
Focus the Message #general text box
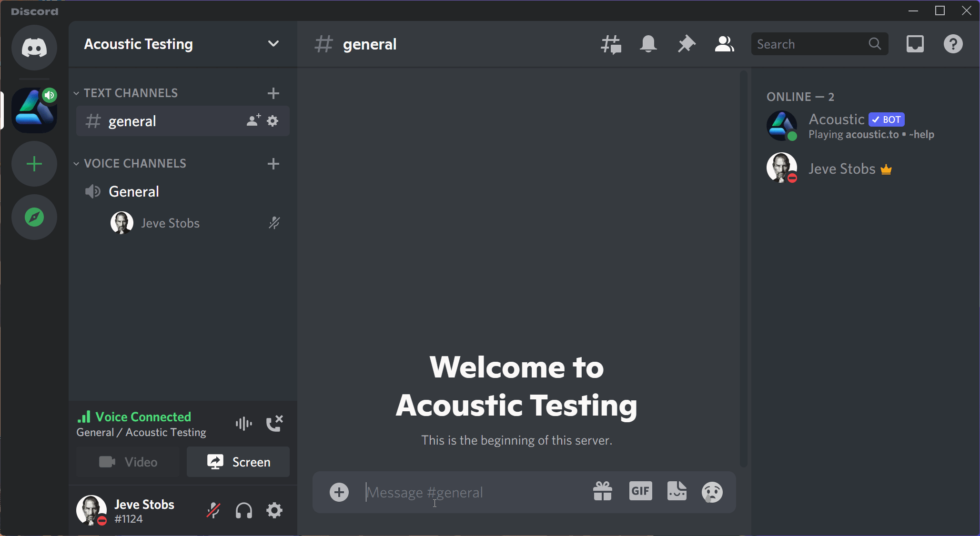click(x=474, y=492)
